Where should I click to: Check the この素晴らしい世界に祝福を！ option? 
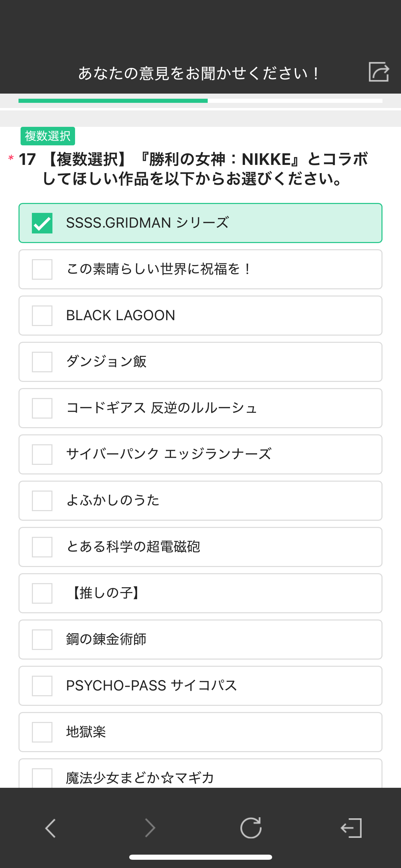[x=42, y=269]
